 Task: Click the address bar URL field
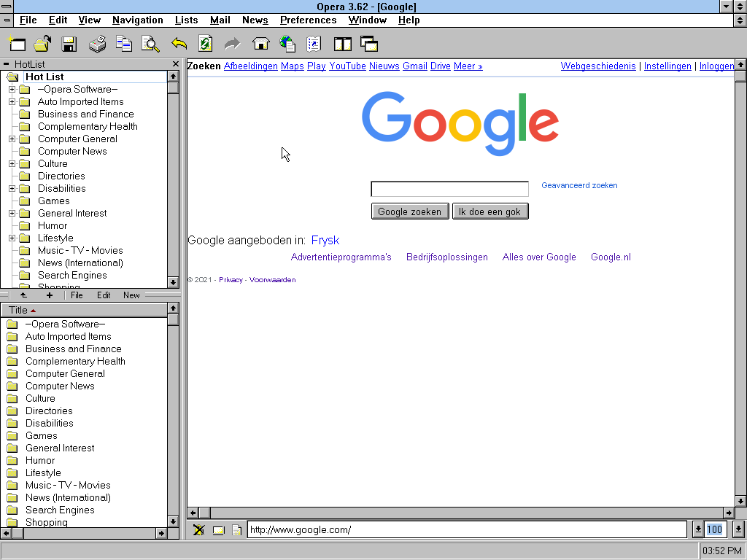point(467,529)
